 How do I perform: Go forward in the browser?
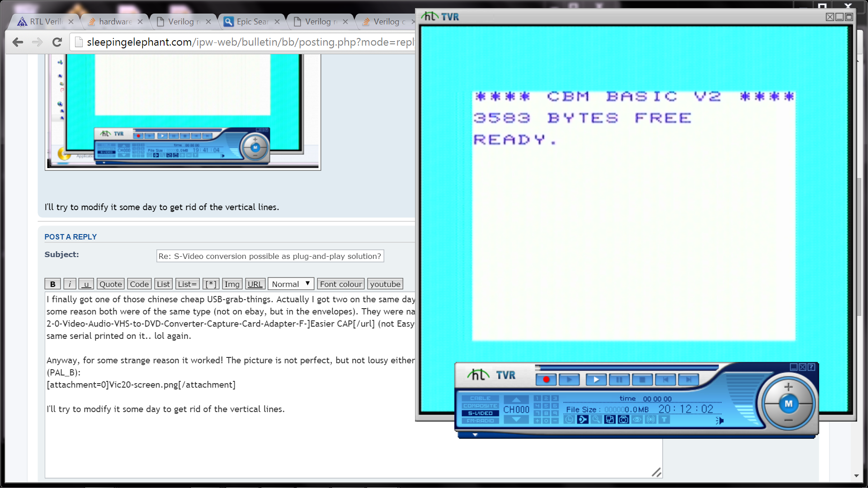tap(37, 42)
